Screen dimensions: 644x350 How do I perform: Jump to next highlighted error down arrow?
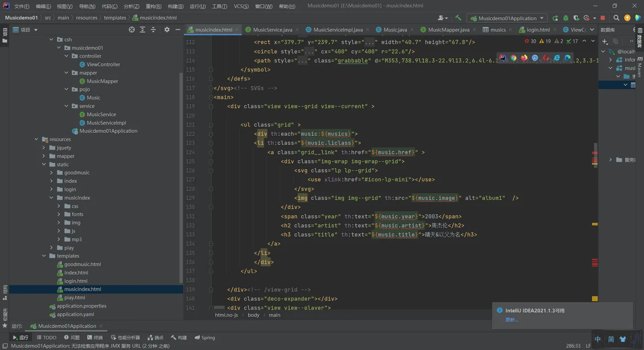click(593, 41)
